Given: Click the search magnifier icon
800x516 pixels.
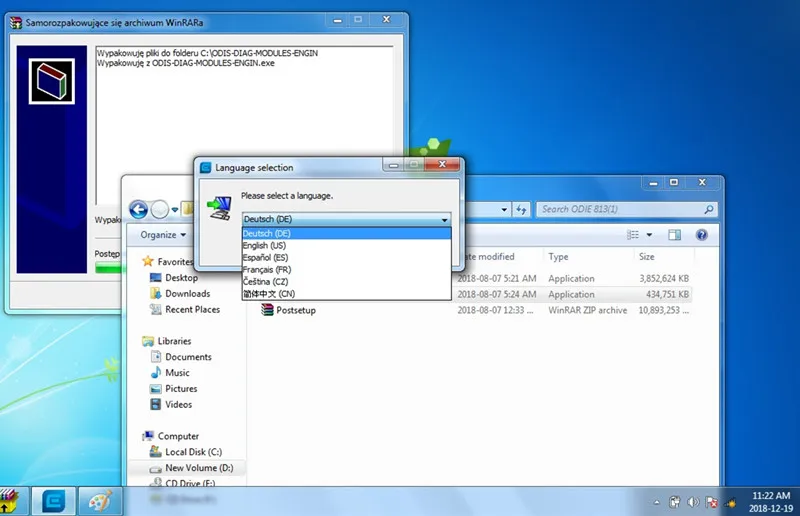Looking at the screenshot, I should pyautogui.click(x=709, y=209).
